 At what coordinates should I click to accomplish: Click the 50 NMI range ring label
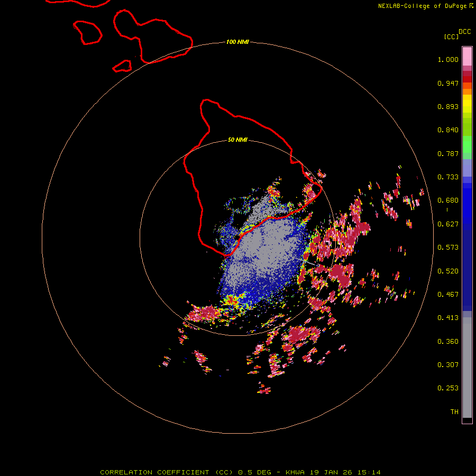click(x=237, y=140)
